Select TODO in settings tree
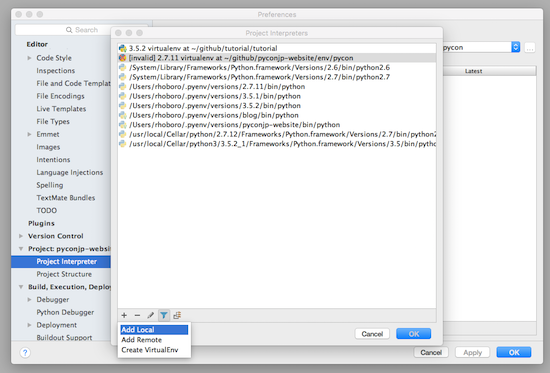 (x=47, y=211)
